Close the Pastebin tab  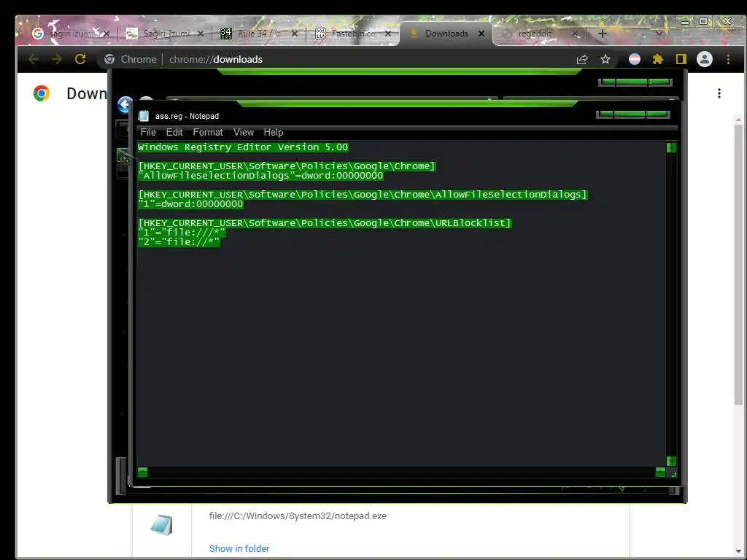click(388, 34)
